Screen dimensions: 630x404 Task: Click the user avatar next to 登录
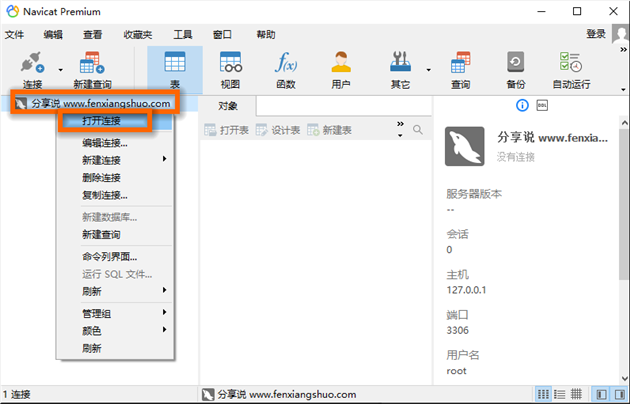pos(620,34)
